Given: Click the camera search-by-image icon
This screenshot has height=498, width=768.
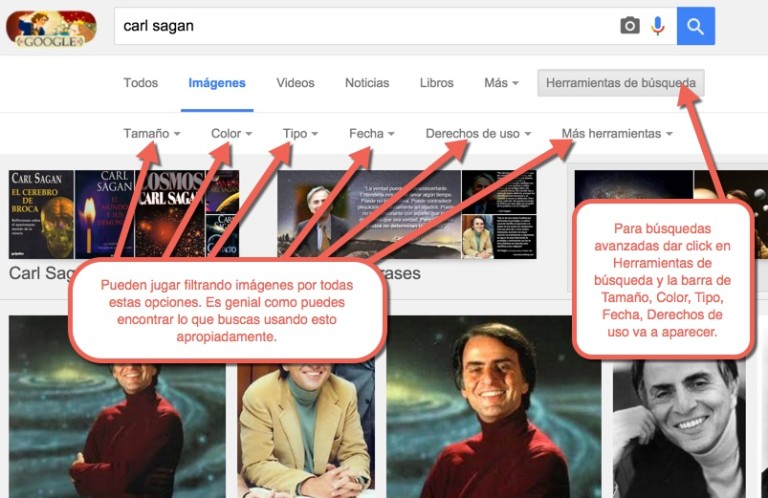Looking at the screenshot, I should [x=629, y=26].
